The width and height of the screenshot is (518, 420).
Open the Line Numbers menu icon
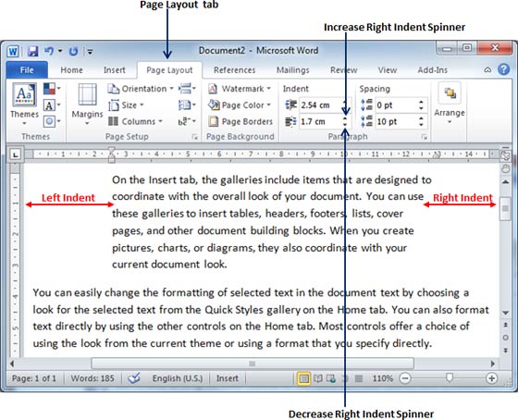click(187, 105)
